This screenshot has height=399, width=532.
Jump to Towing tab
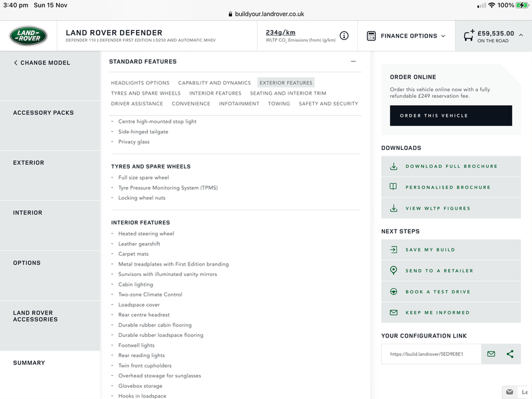[x=279, y=103]
